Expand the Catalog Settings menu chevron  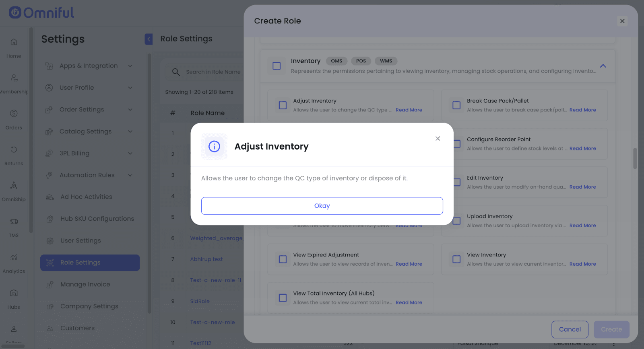pos(130,131)
